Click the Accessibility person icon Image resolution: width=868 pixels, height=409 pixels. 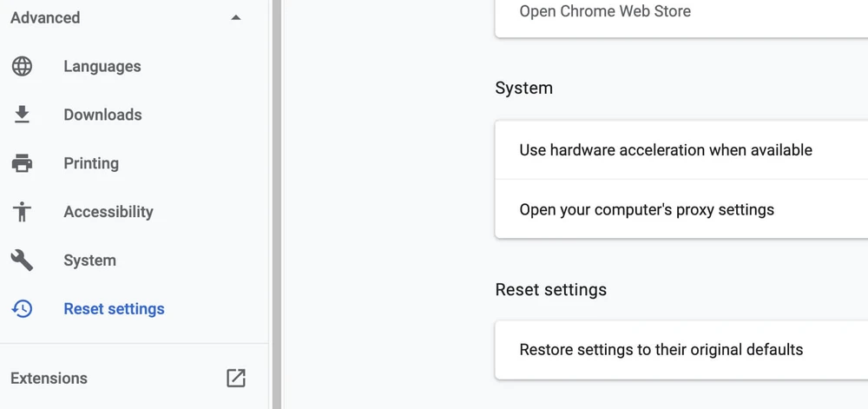pos(22,212)
